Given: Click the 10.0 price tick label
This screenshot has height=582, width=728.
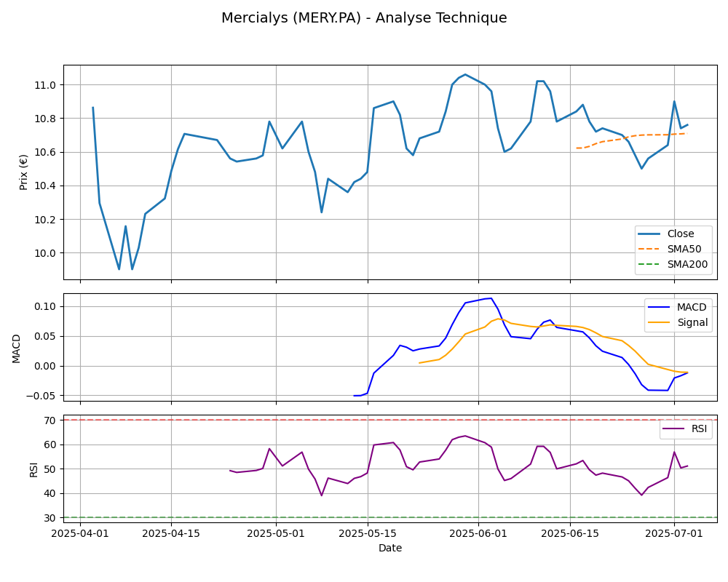Looking at the screenshot, I should coord(45,253).
